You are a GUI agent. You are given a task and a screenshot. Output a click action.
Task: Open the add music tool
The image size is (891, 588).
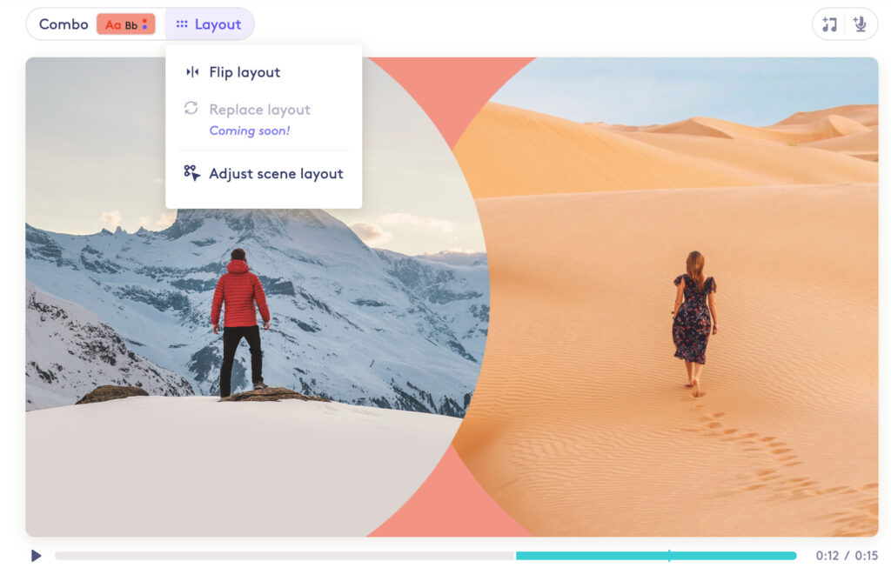(x=828, y=24)
